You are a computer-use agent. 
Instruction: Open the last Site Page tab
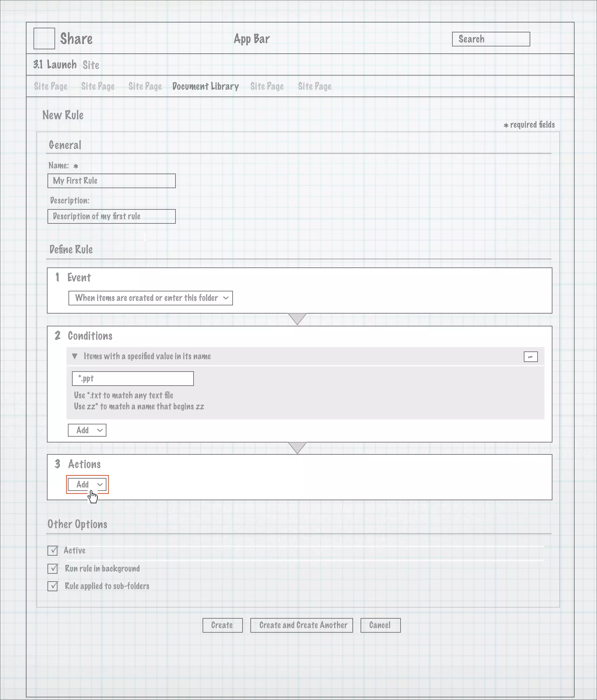click(x=314, y=87)
